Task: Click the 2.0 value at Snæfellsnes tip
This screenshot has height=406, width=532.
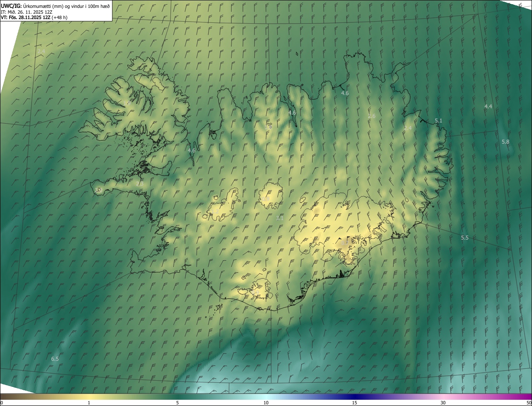Action: pos(99,190)
